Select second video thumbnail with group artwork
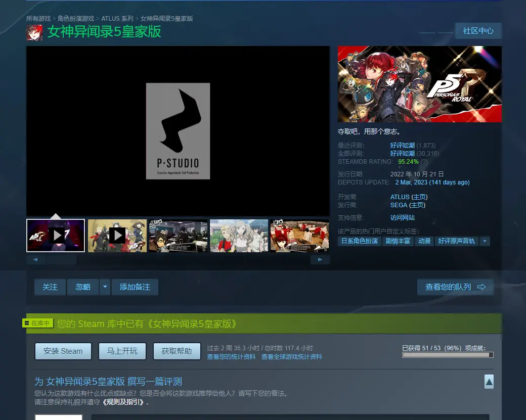The height and width of the screenshot is (420, 526). click(117, 236)
